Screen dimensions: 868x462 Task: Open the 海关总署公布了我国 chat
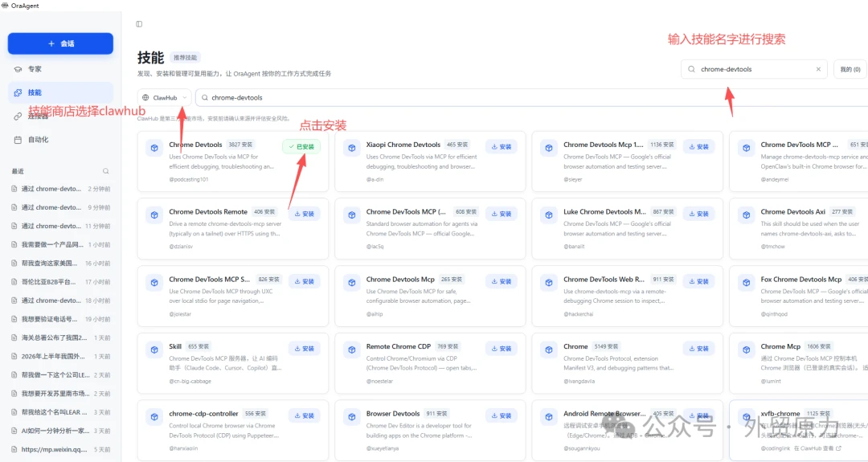click(60, 337)
